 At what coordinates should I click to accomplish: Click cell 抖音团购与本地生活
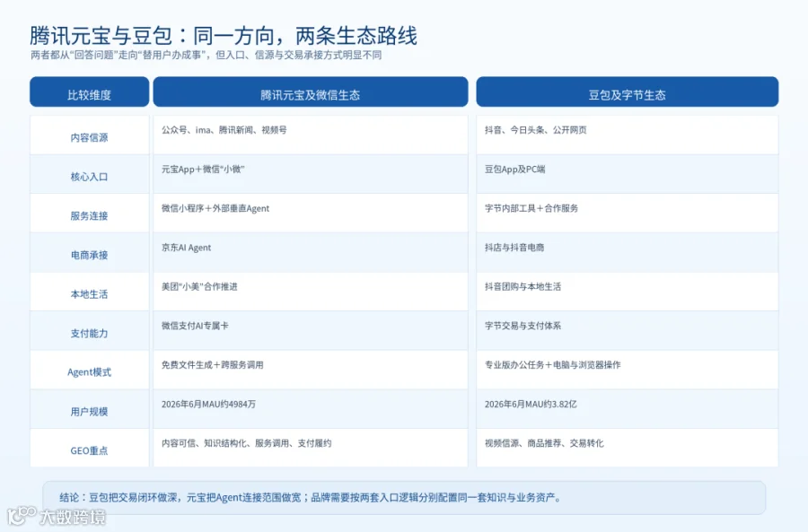pyautogui.click(x=628, y=292)
